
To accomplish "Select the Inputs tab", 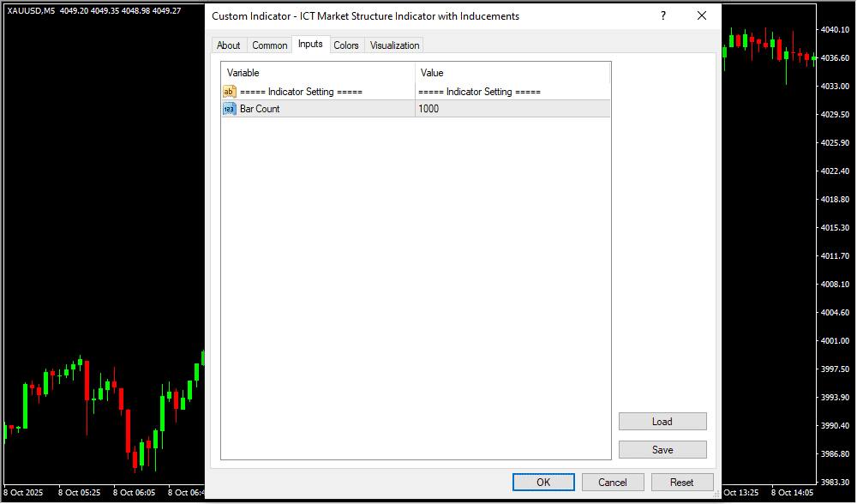I will (310, 45).
